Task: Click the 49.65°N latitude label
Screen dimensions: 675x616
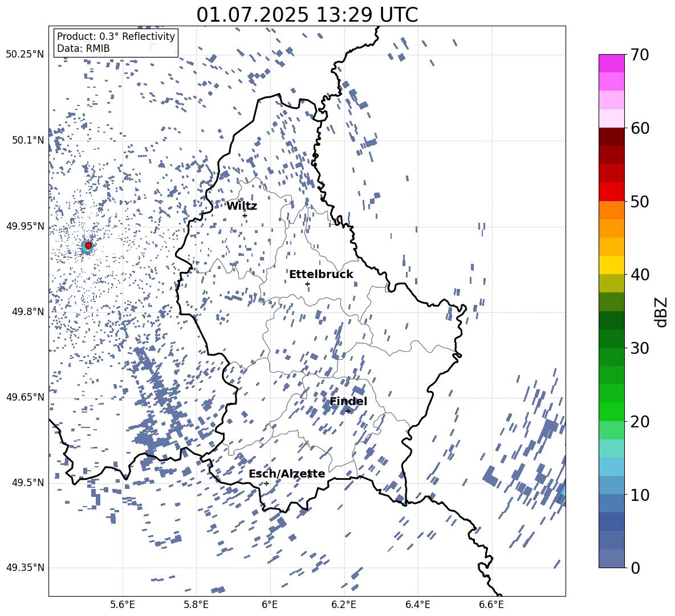Action: [x=25, y=397]
